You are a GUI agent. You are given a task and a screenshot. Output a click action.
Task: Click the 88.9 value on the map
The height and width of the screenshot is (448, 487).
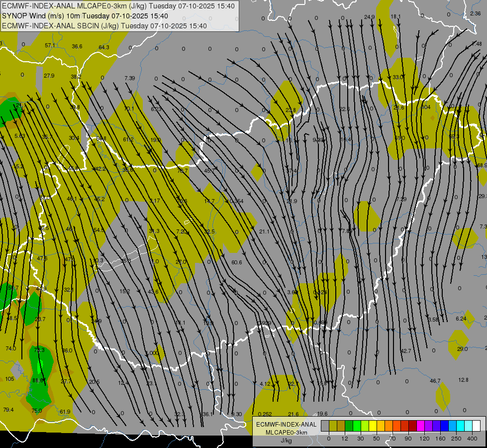(x=38, y=380)
